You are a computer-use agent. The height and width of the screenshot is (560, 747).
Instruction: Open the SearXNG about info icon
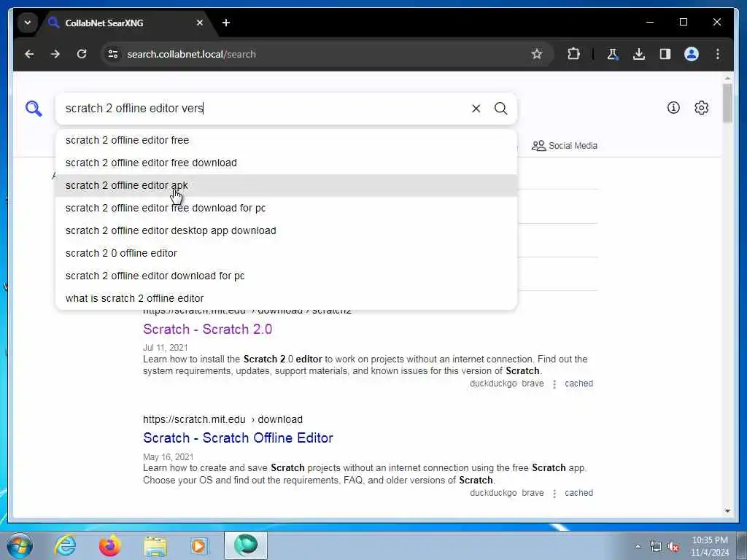(x=673, y=108)
